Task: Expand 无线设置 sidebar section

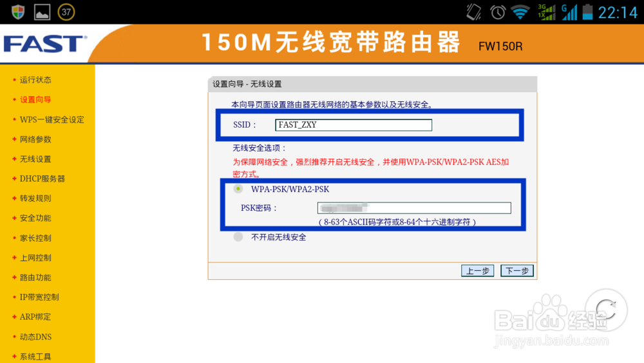Action: [x=35, y=159]
